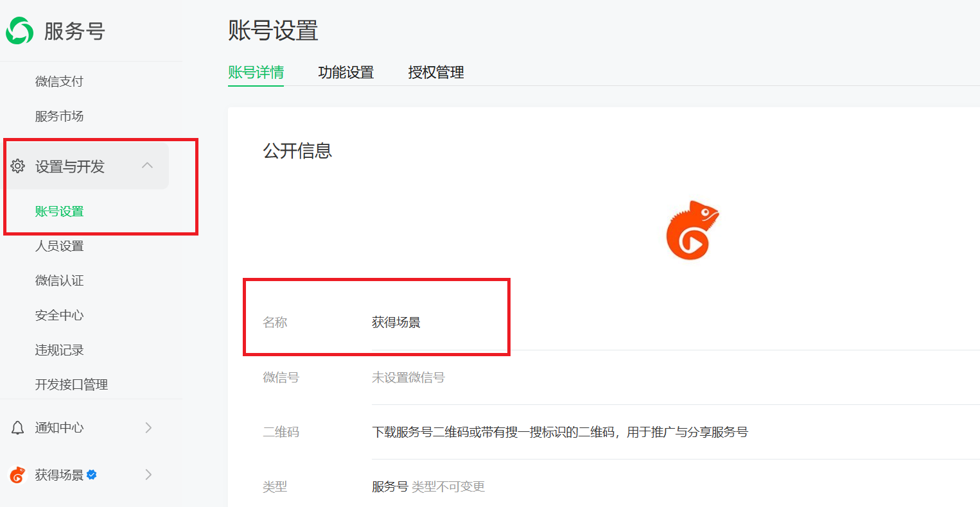Image resolution: width=980 pixels, height=507 pixels.
Task: Open the 微信认证 sidebar item
Action: [59, 280]
